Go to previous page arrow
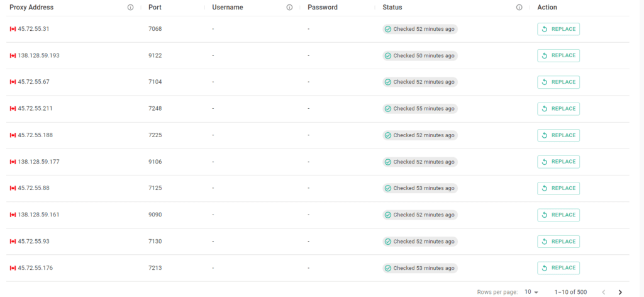The image size is (644, 297). [x=603, y=292]
